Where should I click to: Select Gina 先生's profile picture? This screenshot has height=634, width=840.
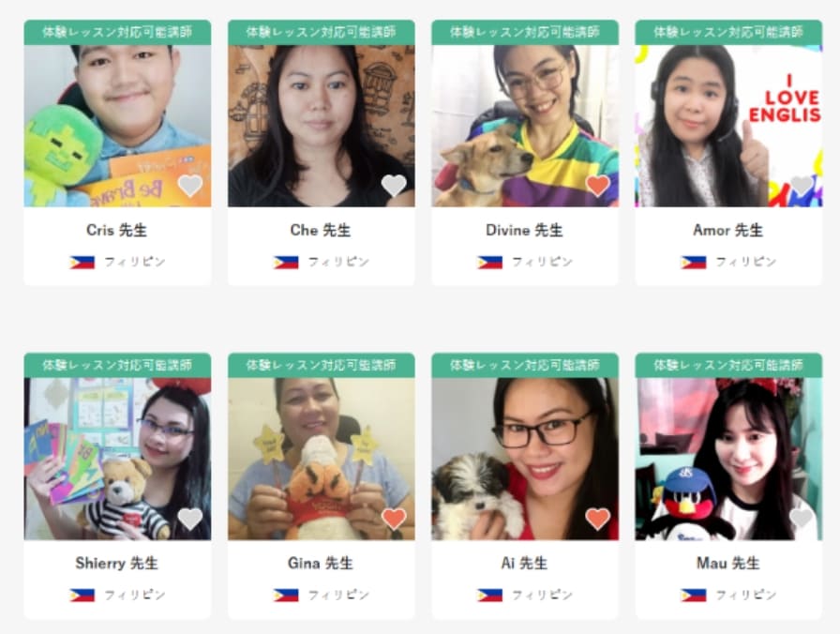(x=322, y=459)
